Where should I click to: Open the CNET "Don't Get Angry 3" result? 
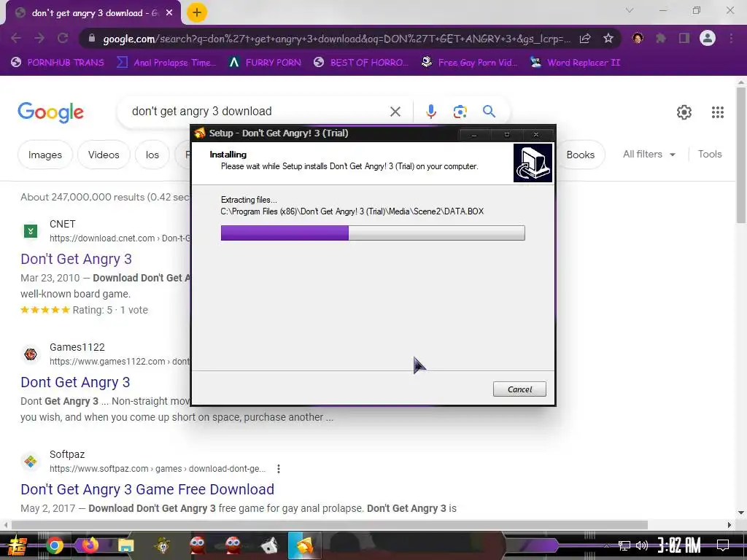pos(76,259)
